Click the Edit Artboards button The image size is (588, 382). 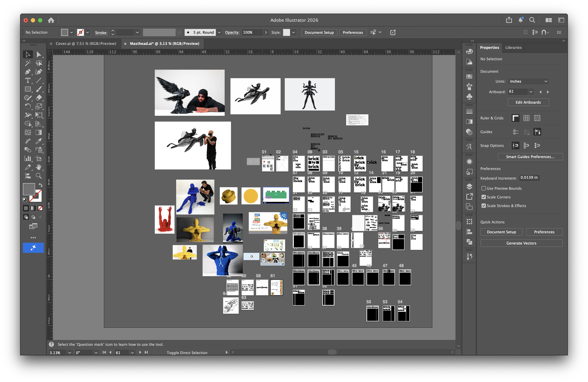(528, 102)
